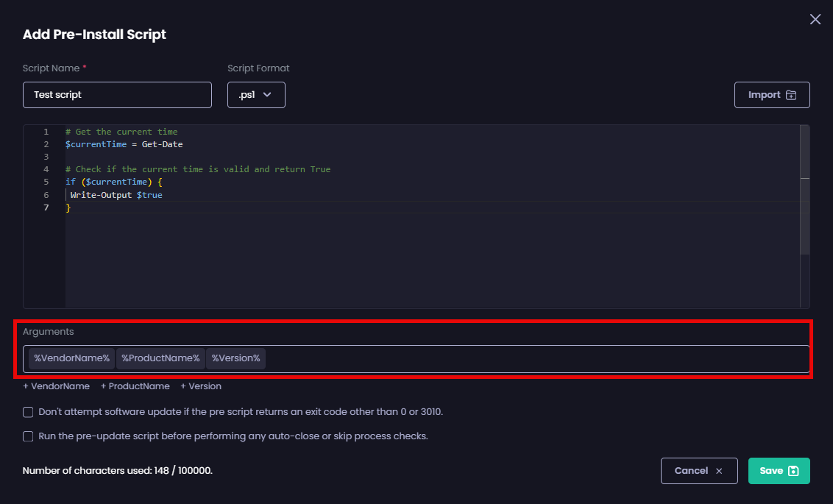Screen dimensions: 833x504
Task: Add the Version argument
Action: coord(201,386)
